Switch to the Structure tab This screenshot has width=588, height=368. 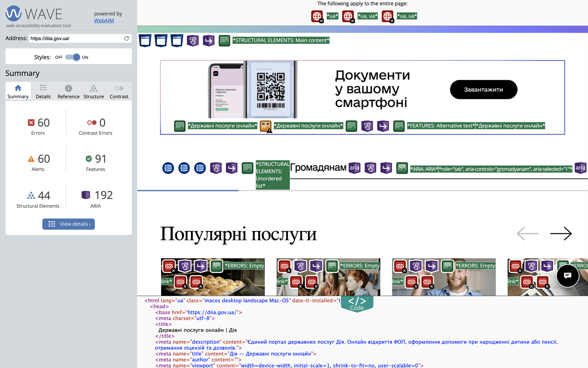(94, 92)
